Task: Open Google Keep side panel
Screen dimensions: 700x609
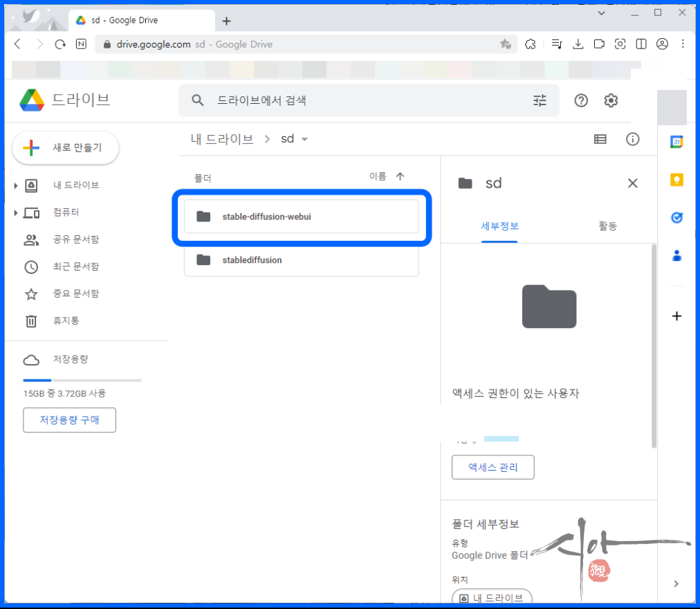Action: [676, 180]
